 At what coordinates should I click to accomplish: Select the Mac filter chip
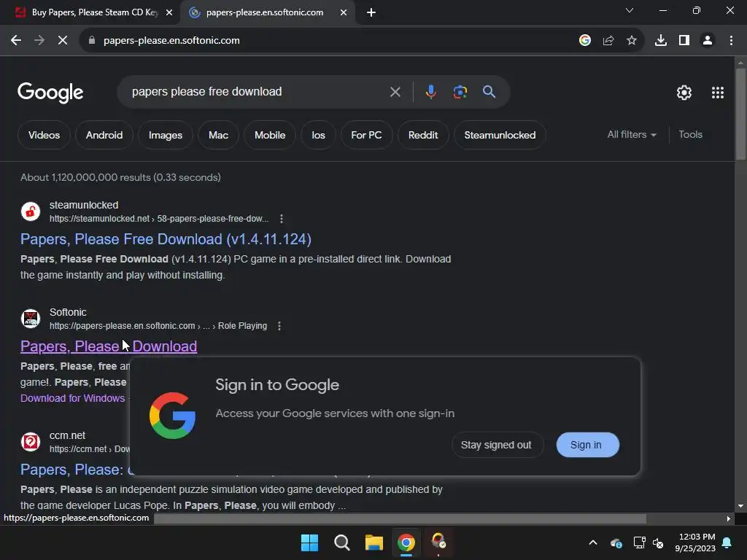(x=218, y=135)
